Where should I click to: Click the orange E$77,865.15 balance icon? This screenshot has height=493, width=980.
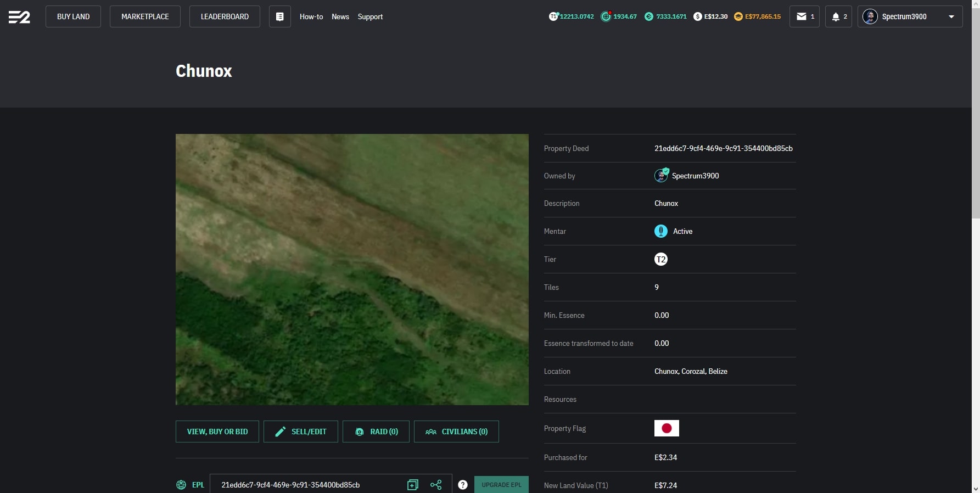[738, 16]
